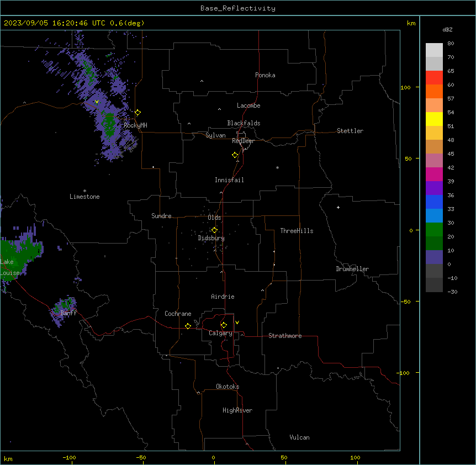Pick the light blue 30-33 dBZ swatch
The image size is (476, 465).
pos(434,216)
